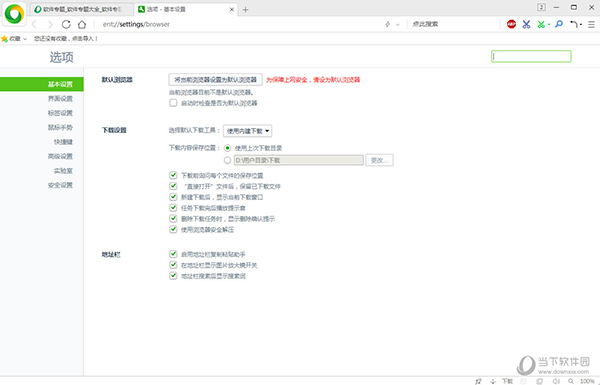Viewport: 600px width, 385px height.
Task: Click the blue magnifier search icon
Action: click(x=559, y=24)
